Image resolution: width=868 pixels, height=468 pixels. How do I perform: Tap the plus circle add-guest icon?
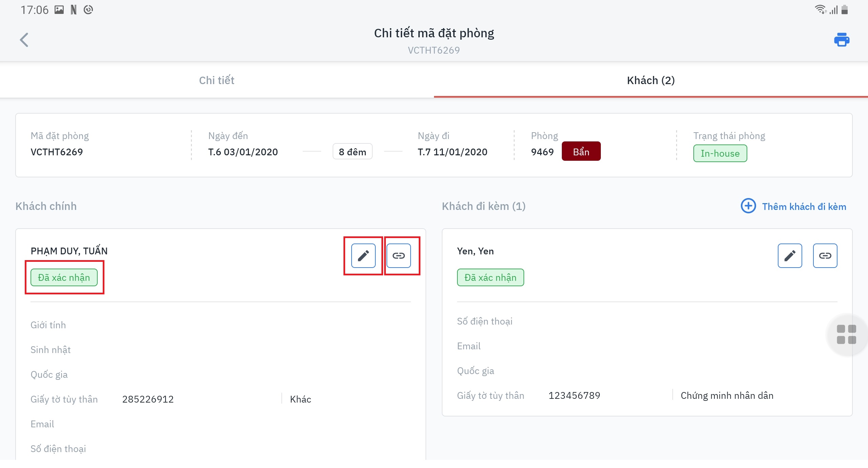(x=748, y=206)
